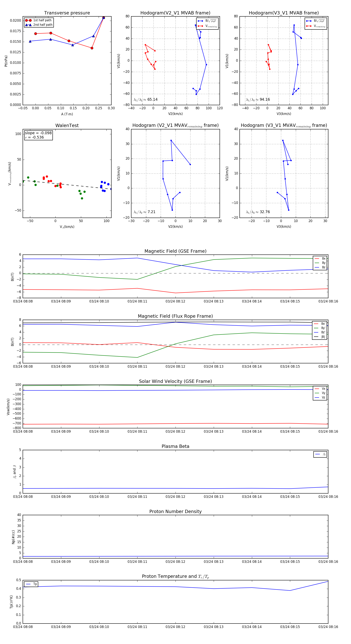This screenshot has height=644, width=351.
Task: Click the 'Bx' legend entry in GSE plot
Action: click(320, 259)
